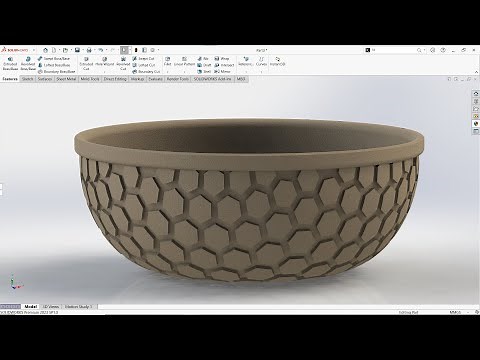Save the document with Save icon
480x360 pixels.
coord(77,50)
